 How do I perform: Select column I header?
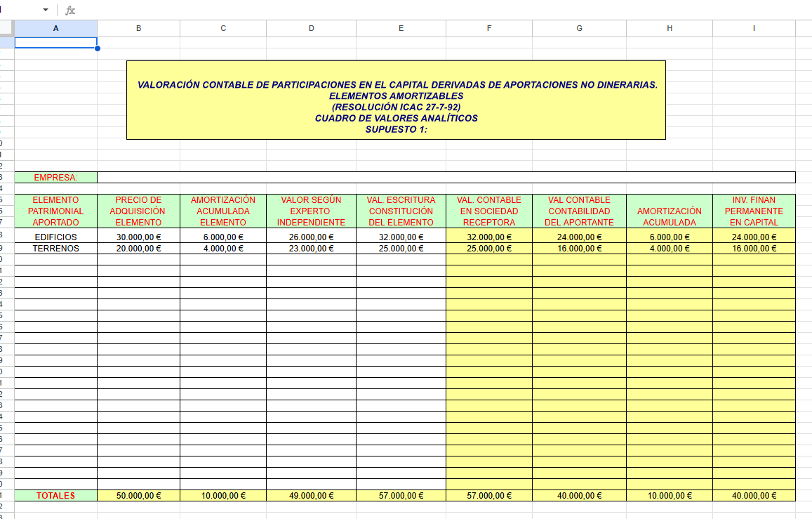tap(754, 28)
